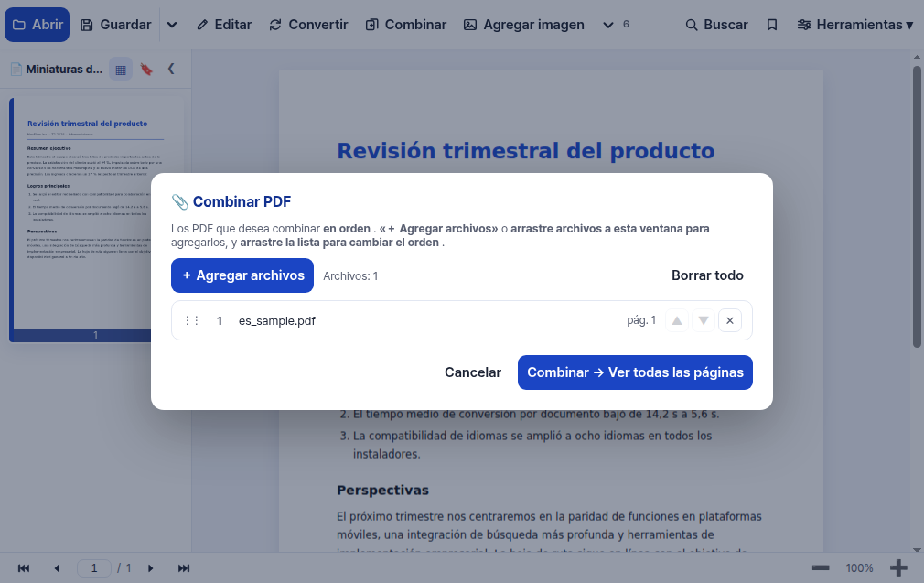
Task: Collapse the sidebar with the chevron
Action: (171, 69)
